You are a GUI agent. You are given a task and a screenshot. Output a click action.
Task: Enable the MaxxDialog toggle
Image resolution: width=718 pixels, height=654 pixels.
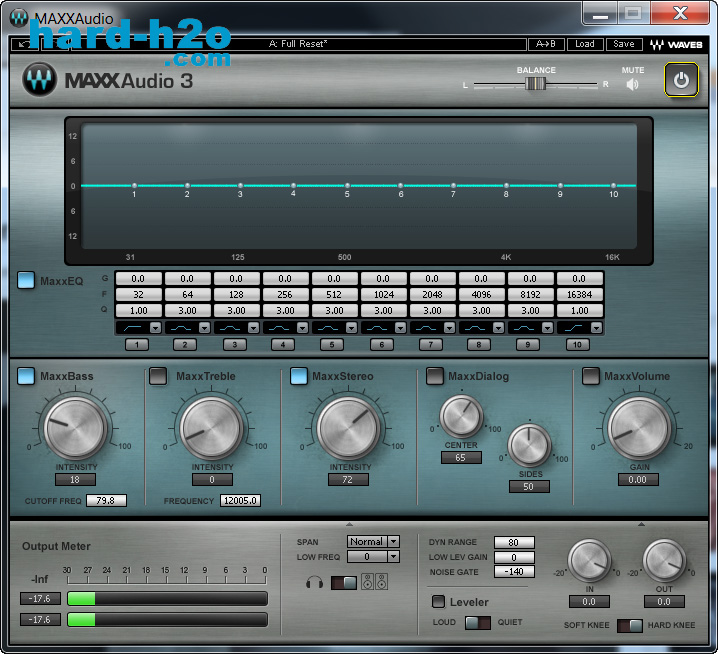pyautogui.click(x=435, y=376)
